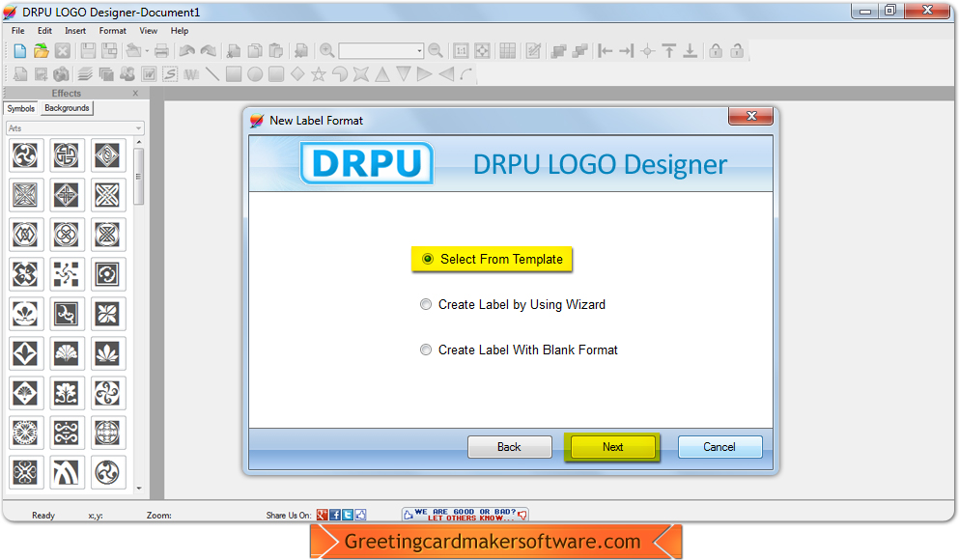
Task: Click the Align Bottom arrow icon
Action: click(x=690, y=51)
